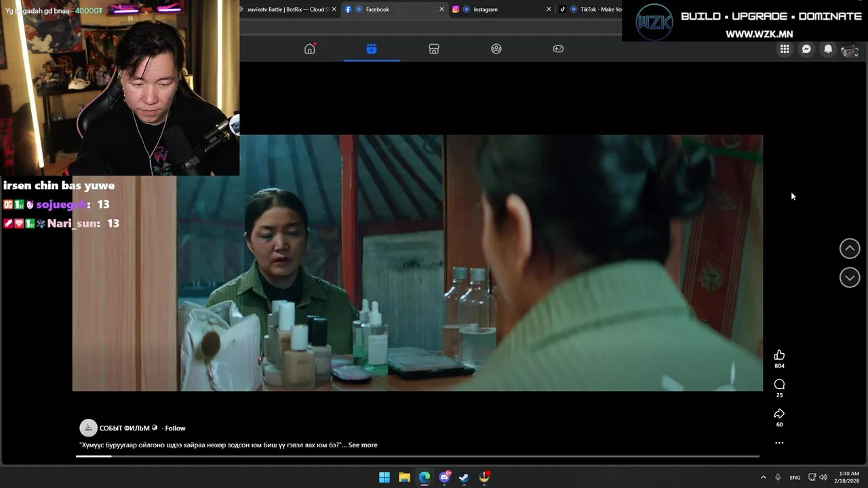Close the Instagram browser tab
The width and height of the screenshot is (868, 488).
click(549, 9)
